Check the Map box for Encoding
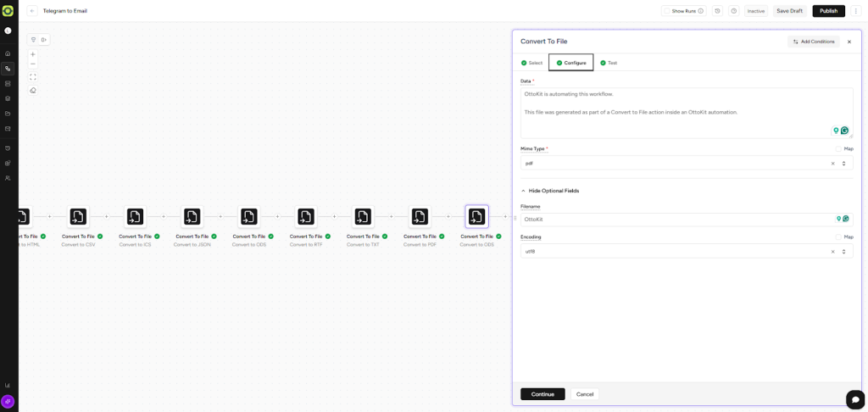This screenshot has height=412, width=868. coord(838,237)
